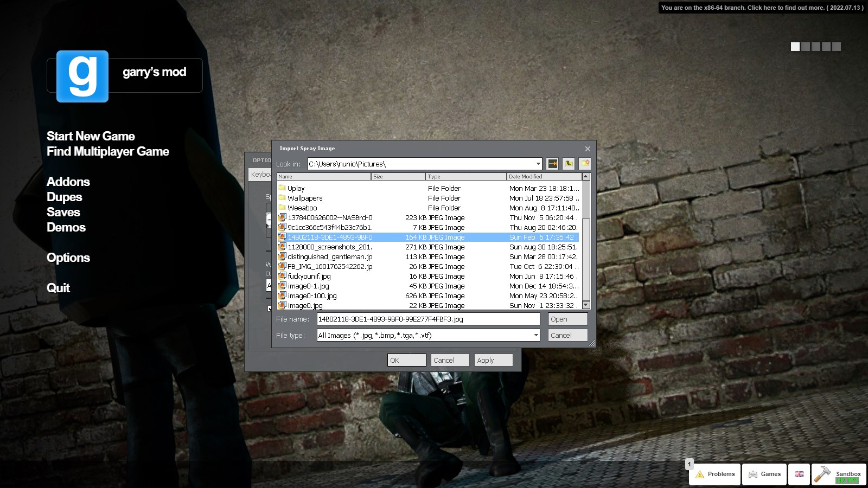Click the go-to-path arrow icon beside Look in

coord(553,164)
